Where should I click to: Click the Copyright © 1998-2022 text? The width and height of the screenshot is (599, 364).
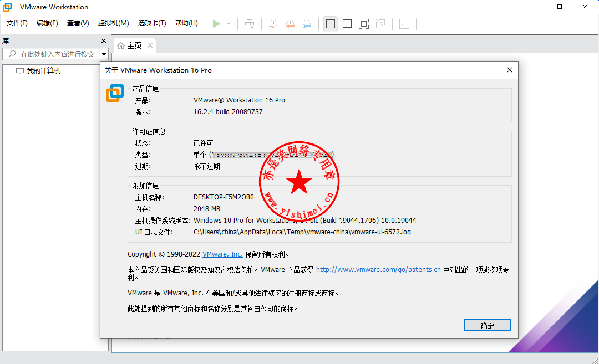tap(164, 254)
